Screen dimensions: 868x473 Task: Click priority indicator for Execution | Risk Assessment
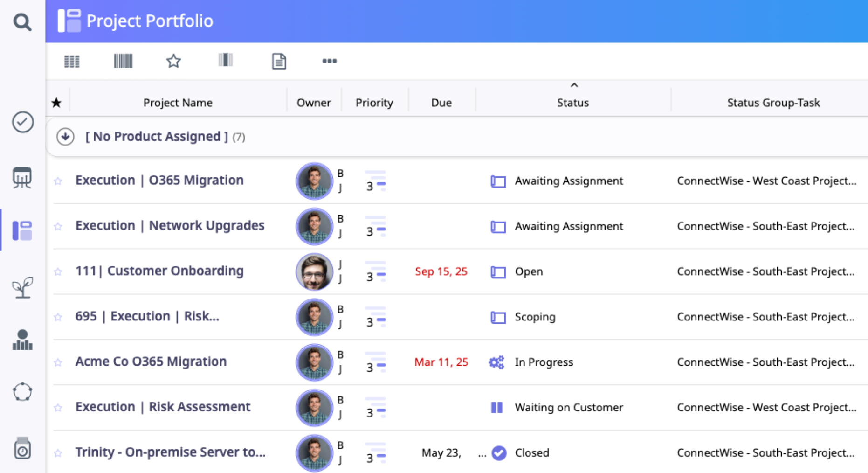pos(375,407)
